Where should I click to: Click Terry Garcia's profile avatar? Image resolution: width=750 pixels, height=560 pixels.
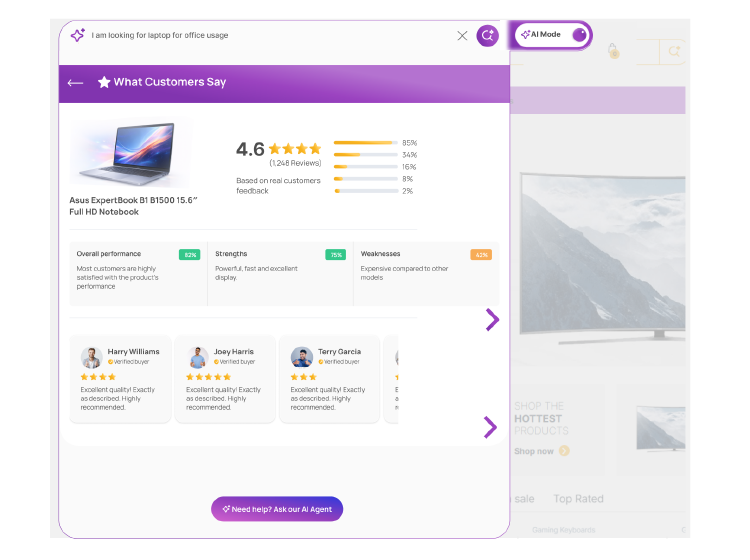click(x=302, y=357)
